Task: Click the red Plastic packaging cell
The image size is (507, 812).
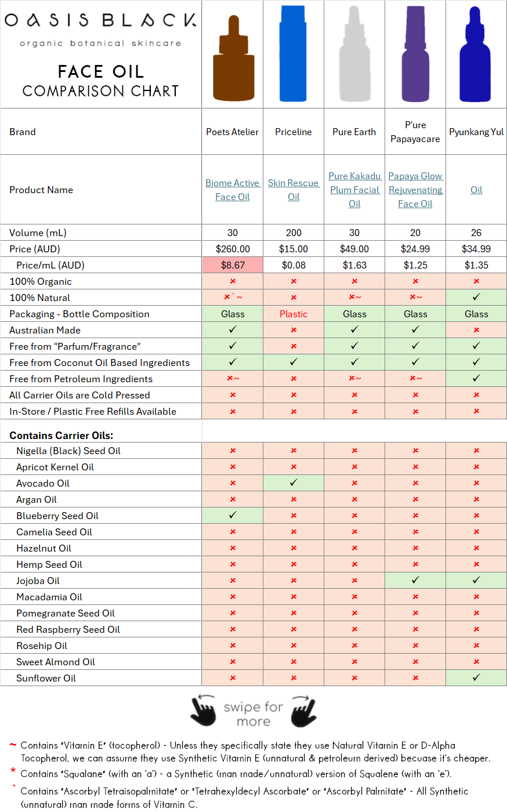Action: (x=294, y=314)
